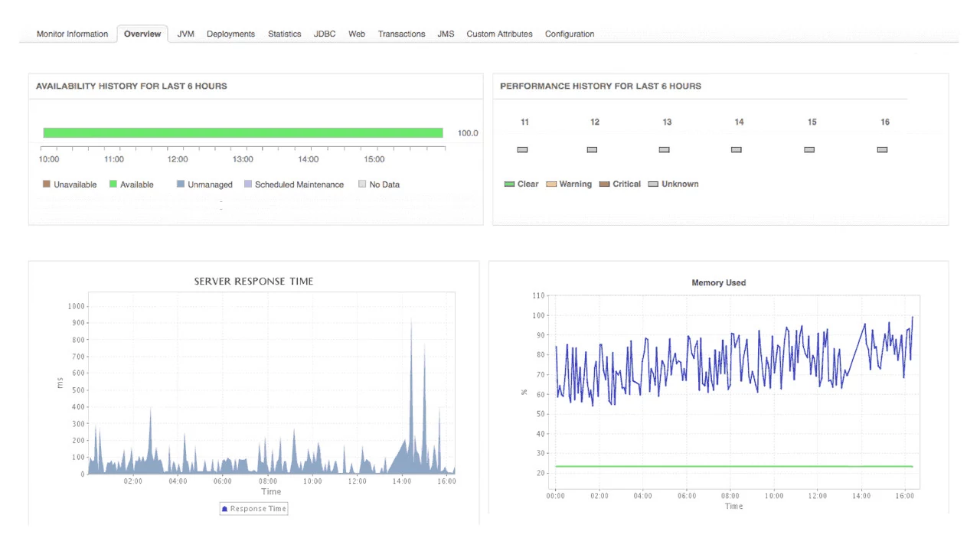This screenshot has width=980, height=551.
Task: Click the Response Time legend marker icon
Action: coord(225,509)
